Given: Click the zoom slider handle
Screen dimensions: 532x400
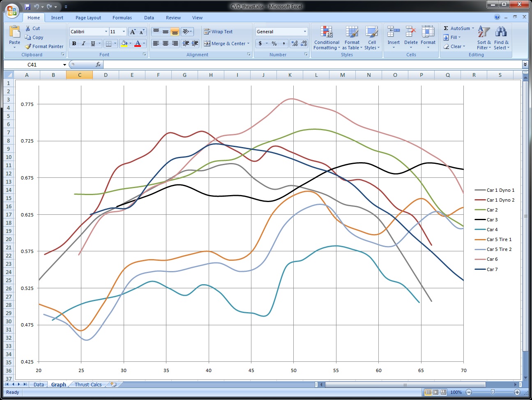Looking at the screenshot, I should (x=493, y=392).
